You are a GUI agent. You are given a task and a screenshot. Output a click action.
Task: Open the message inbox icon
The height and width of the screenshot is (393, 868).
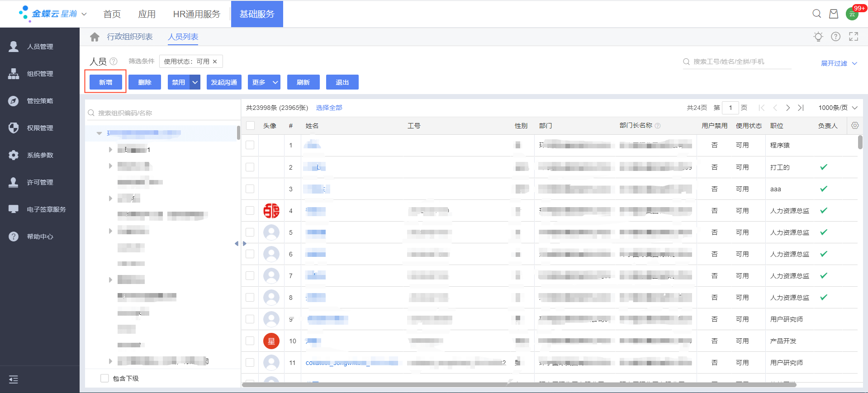[x=833, y=14]
